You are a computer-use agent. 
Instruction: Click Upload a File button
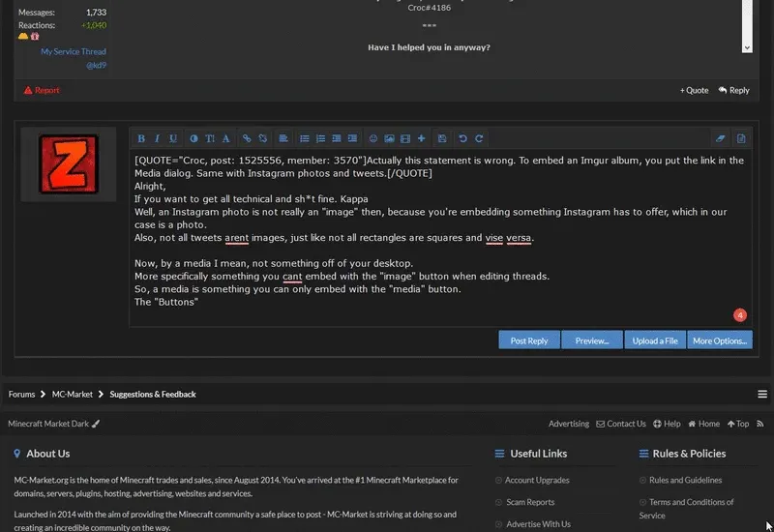[x=655, y=340]
